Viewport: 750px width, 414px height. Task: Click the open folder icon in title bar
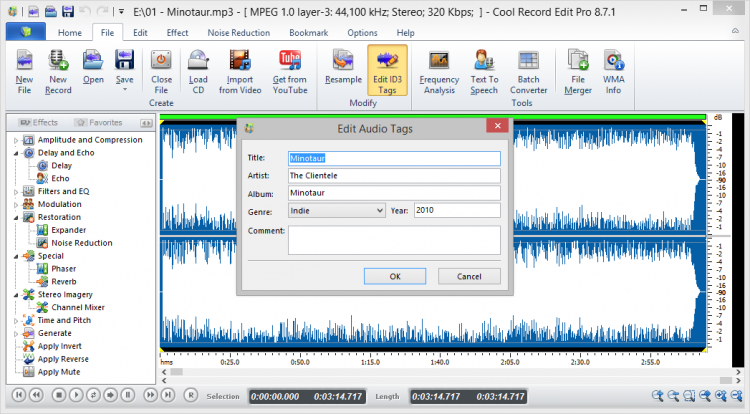[x=51, y=11]
